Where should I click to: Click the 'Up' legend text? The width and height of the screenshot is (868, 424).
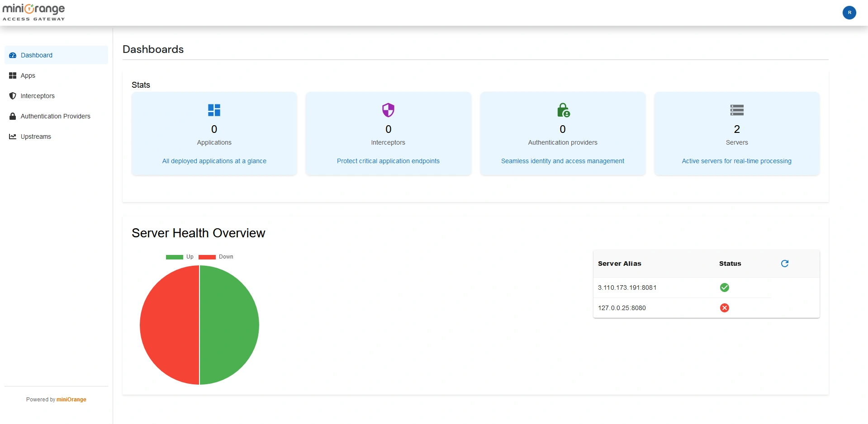(190, 257)
